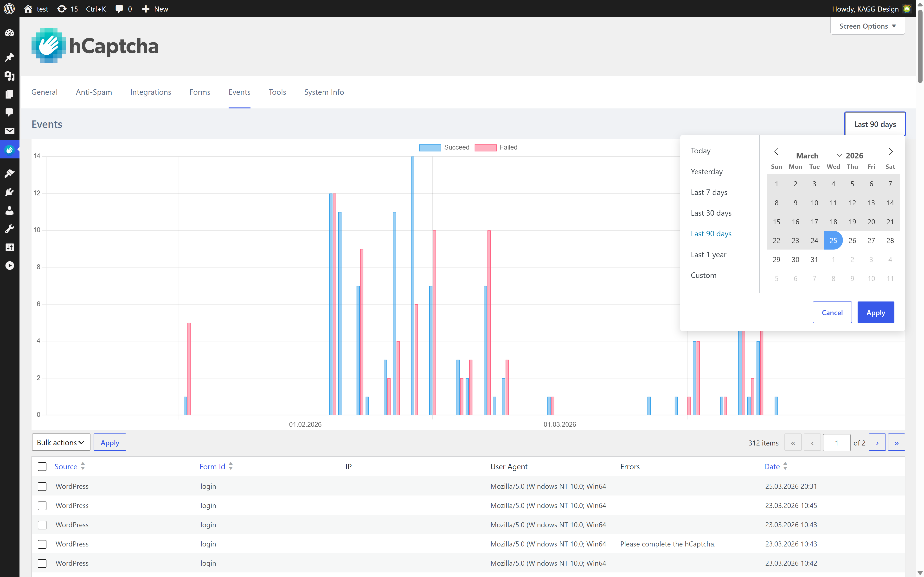
Task: Open the WordPress Dashboard from the sidebar
Action: pos(10,33)
